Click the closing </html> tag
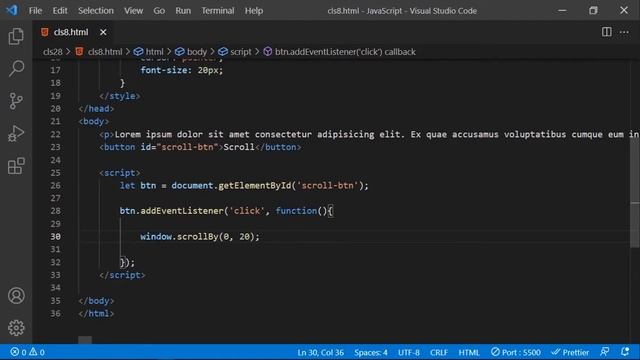The width and height of the screenshot is (640, 360). [x=96, y=313]
